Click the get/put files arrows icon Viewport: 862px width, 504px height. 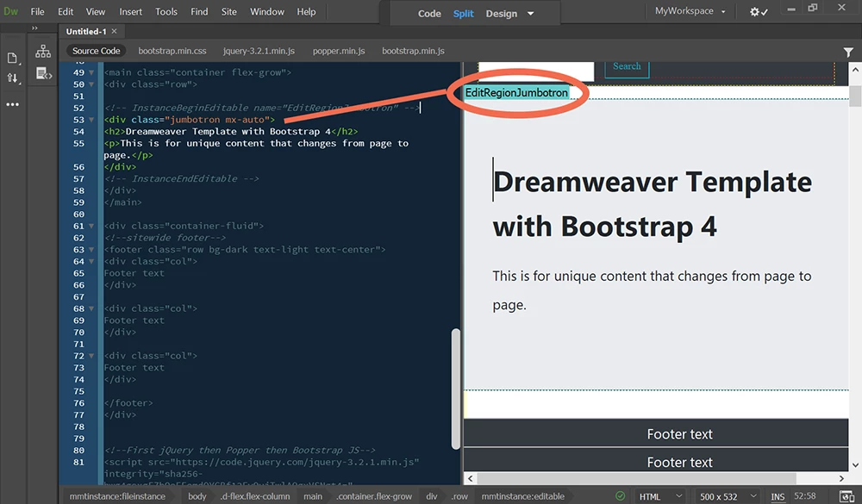pos(13,78)
